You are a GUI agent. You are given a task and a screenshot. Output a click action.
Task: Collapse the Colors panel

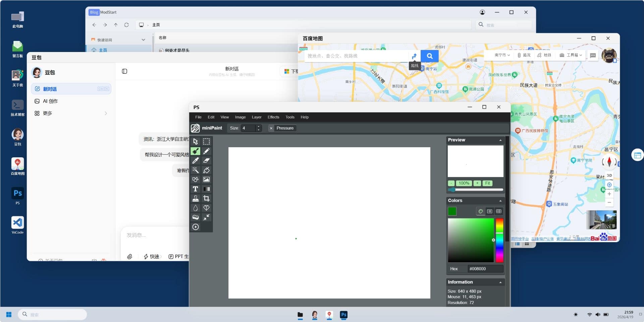coord(500,201)
